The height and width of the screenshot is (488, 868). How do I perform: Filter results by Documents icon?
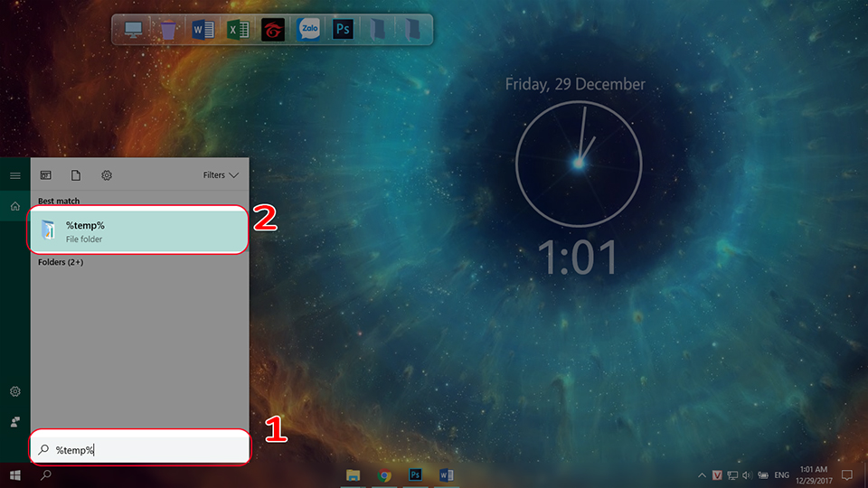(76, 175)
